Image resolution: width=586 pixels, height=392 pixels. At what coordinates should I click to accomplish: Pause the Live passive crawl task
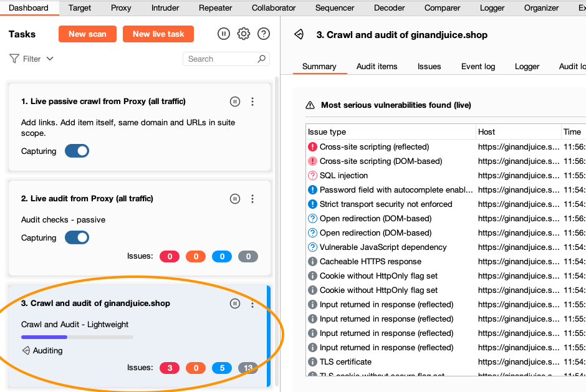click(234, 102)
